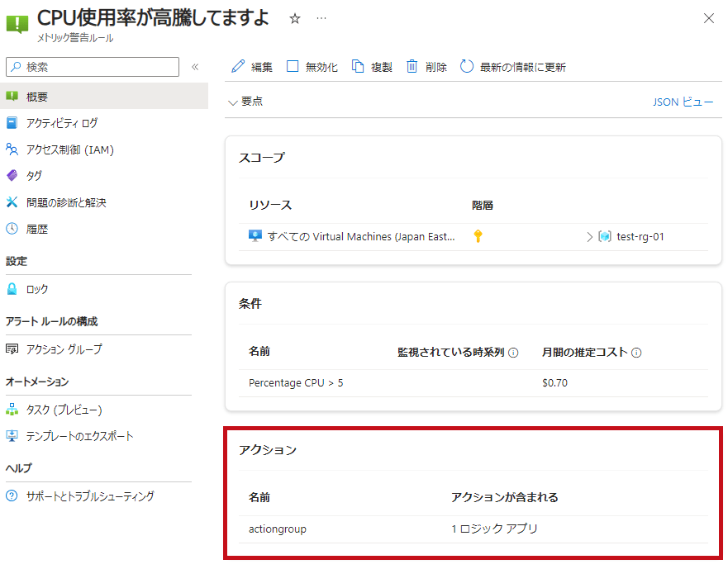
Task: Open テンプレートのエクスポート menu item
Action: tap(79, 436)
